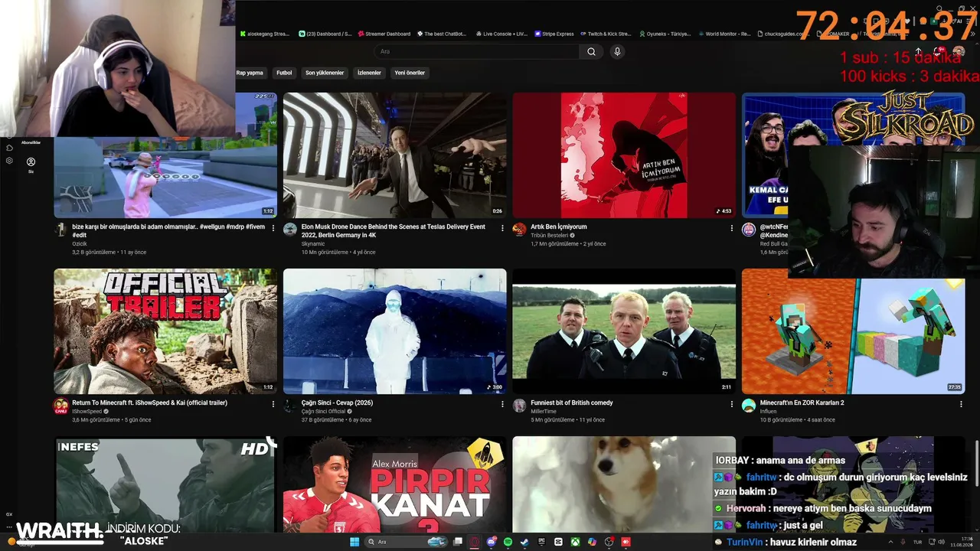Select the Futbol filter chip
The height and width of the screenshot is (551, 980).
(x=284, y=73)
